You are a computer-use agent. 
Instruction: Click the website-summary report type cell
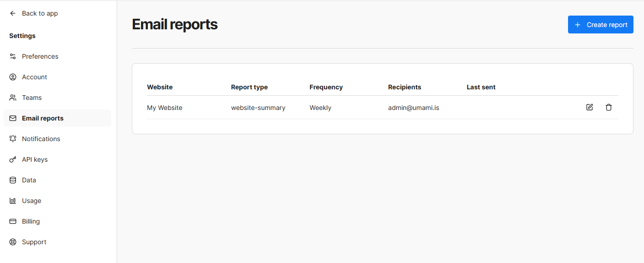(x=258, y=108)
